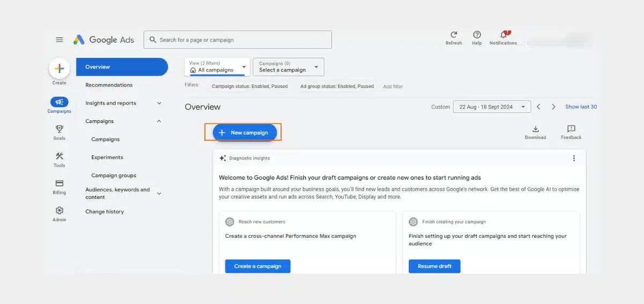The height and width of the screenshot is (304, 644).
Task: Go to next date range arrow
Action: click(553, 107)
